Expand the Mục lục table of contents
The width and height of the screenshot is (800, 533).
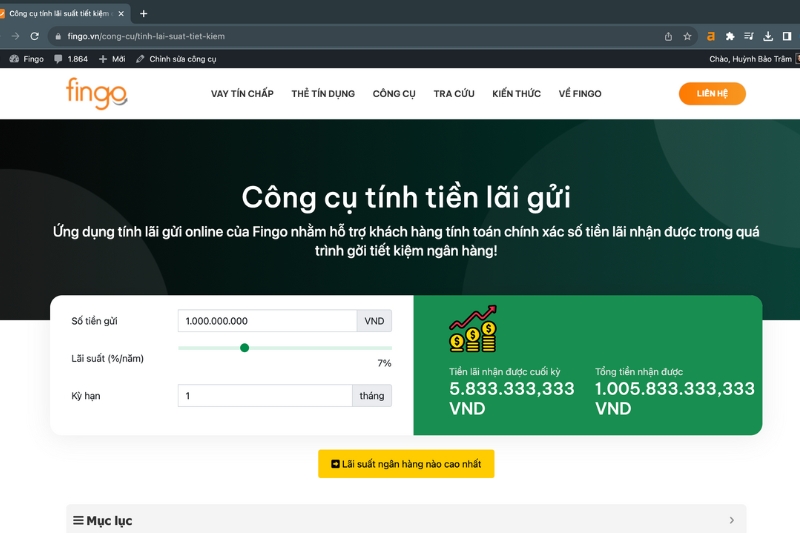[x=406, y=520]
